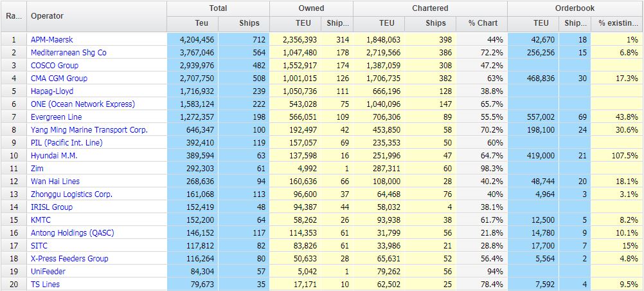Screen dimensions: 644x291
Task: Select the 21.8% chartered percentage cell
Action: tap(481, 233)
